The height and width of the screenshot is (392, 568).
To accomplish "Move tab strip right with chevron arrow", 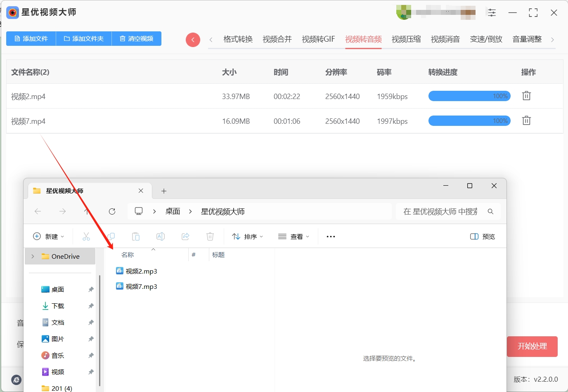I will point(552,40).
